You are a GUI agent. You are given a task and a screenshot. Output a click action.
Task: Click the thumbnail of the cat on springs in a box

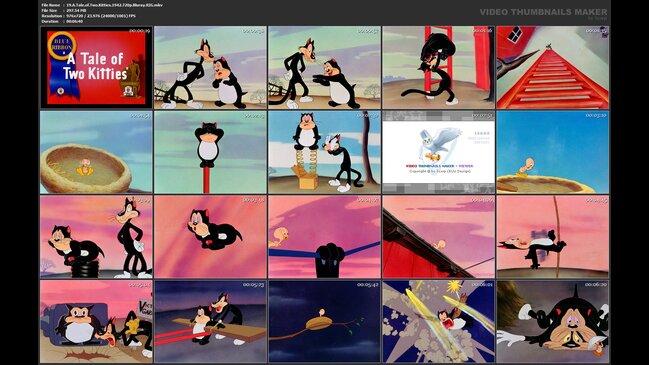pyautogui.click(x=324, y=152)
